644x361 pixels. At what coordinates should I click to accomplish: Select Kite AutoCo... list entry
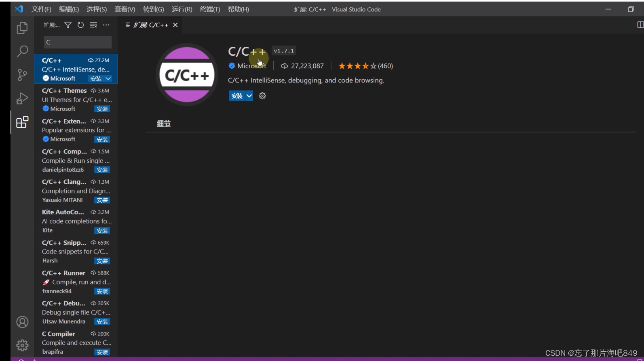[x=76, y=221]
